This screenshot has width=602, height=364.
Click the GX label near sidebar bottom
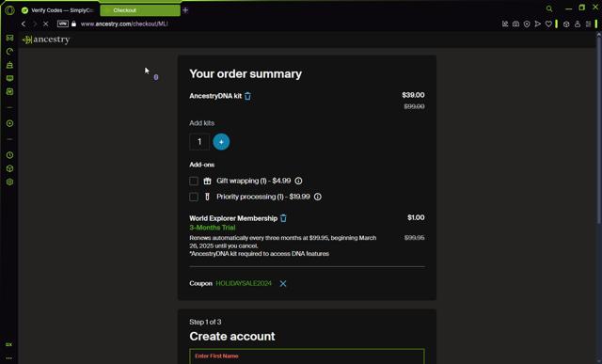[x=8, y=345]
